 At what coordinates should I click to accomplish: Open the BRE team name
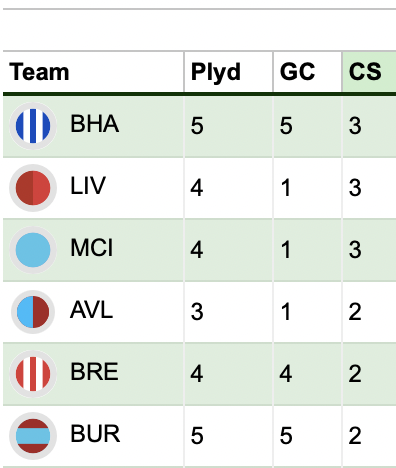point(94,372)
